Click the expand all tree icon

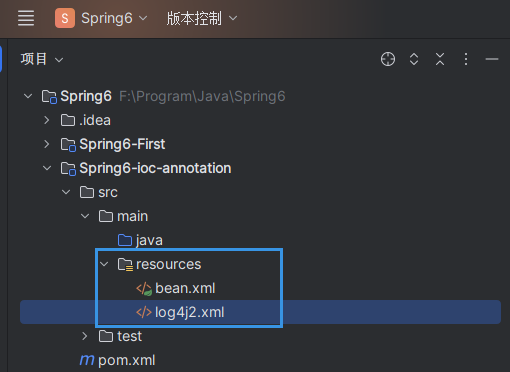[414, 59]
